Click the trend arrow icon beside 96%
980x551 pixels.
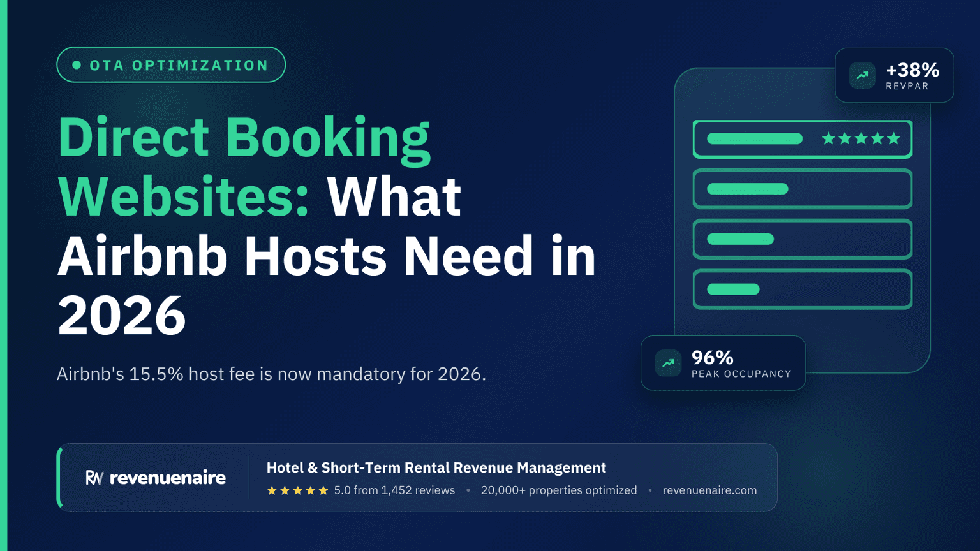668,363
